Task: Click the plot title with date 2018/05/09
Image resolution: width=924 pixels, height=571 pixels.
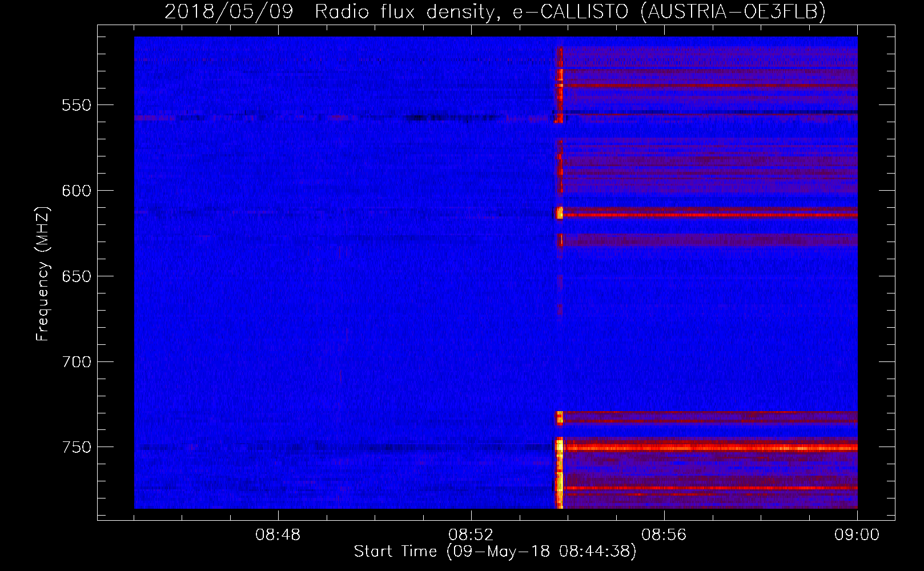Action: (x=495, y=11)
